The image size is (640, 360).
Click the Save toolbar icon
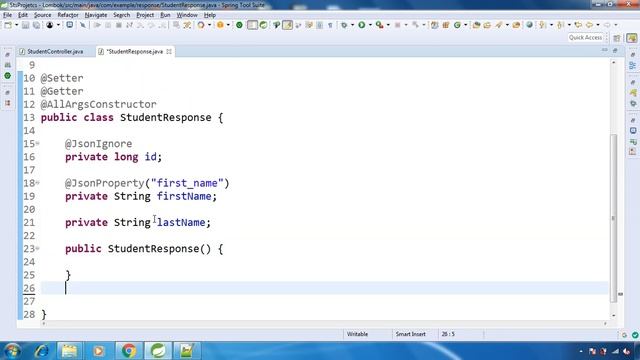click(25, 25)
